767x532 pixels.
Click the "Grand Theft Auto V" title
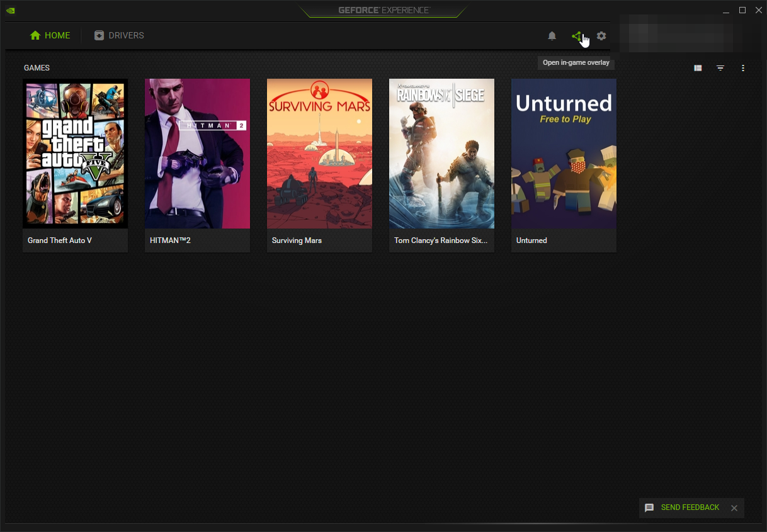click(60, 241)
